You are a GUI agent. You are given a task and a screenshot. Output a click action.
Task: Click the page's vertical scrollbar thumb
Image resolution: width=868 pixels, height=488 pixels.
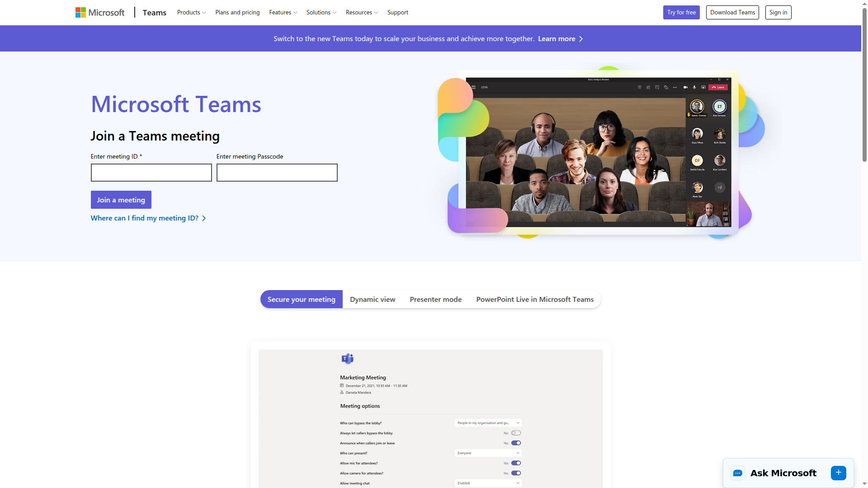tap(864, 85)
